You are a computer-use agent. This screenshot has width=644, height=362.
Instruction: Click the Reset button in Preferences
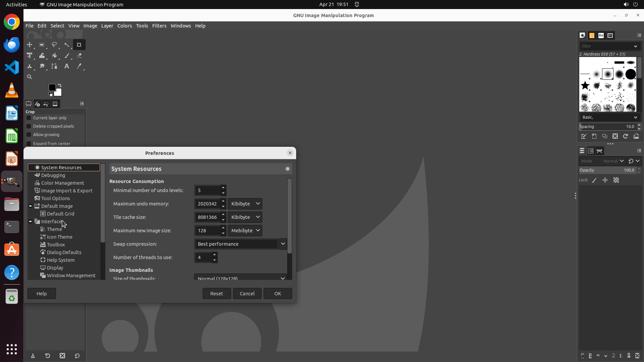(x=216, y=294)
